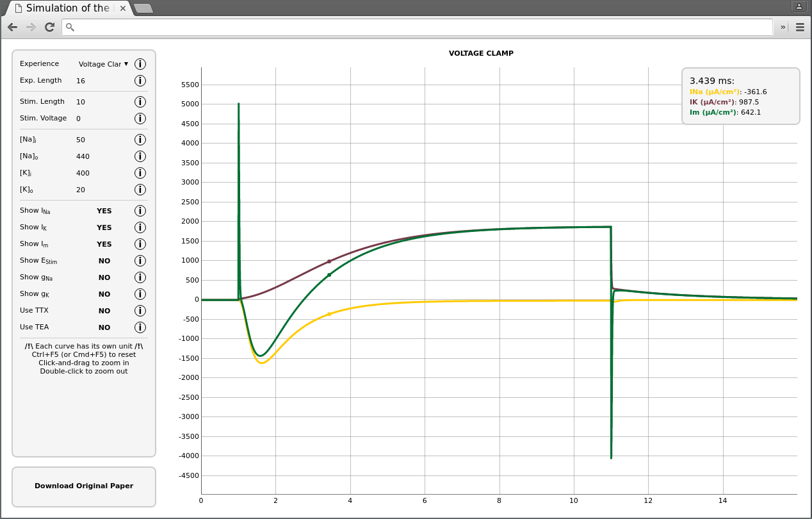Click the Im legend value 642.1
Viewport: 812px width, 519px height.
tap(751, 113)
